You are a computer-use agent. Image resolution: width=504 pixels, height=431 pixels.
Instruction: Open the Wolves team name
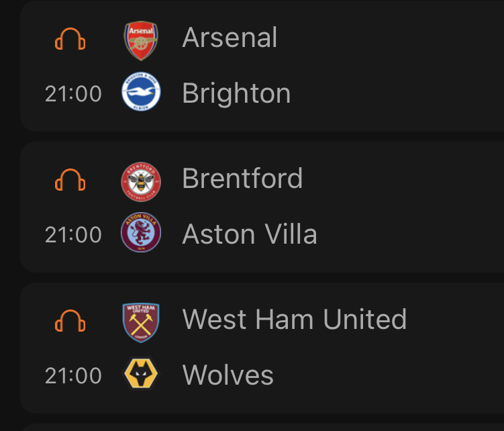(228, 375)
